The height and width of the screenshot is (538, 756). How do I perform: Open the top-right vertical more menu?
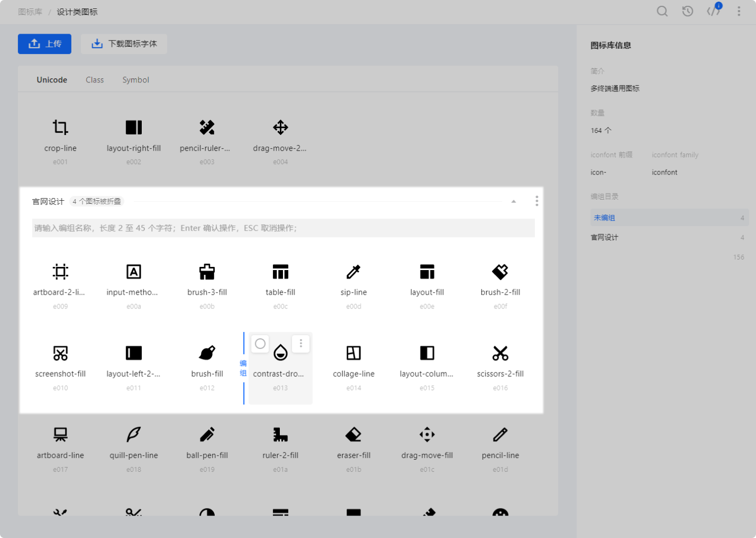tap(739, 11)
